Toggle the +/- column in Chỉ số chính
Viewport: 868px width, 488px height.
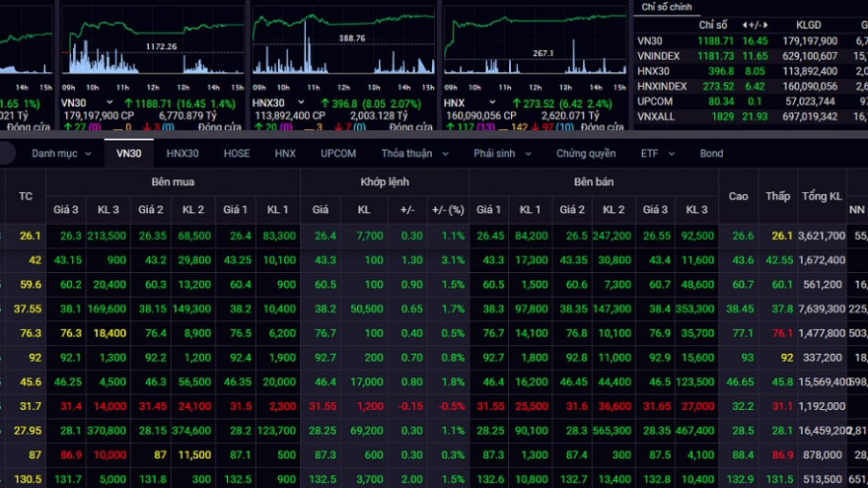click(x=754, y=24)
